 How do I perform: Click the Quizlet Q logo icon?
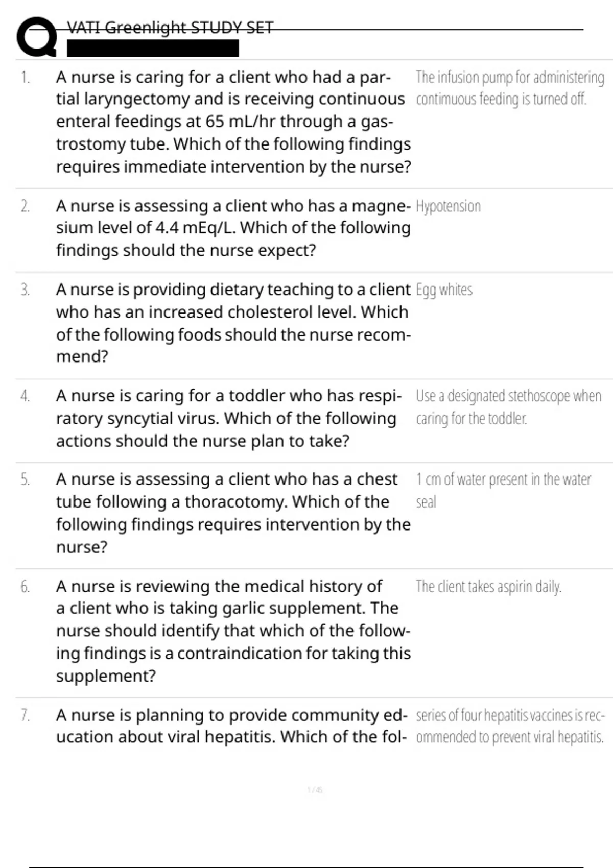37,37
